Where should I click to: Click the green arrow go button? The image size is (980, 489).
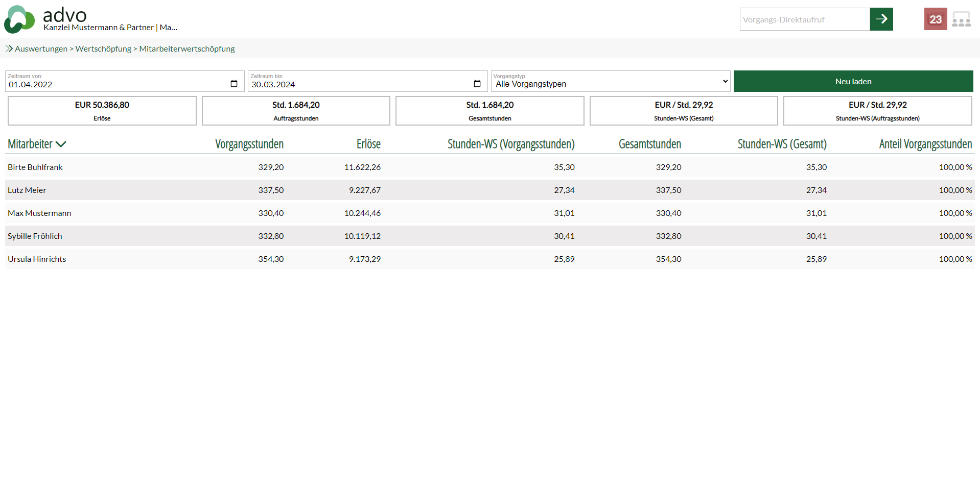tap(881, 19)
